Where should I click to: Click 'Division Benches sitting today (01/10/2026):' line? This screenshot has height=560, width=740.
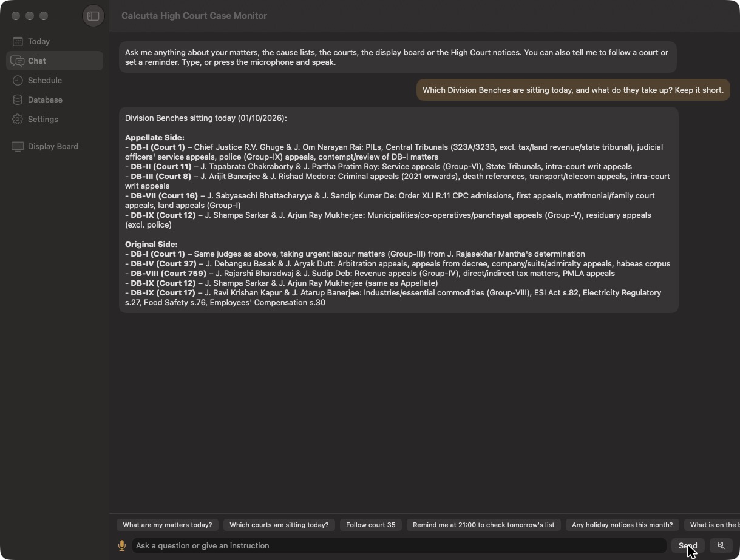(x=206, y=118)
